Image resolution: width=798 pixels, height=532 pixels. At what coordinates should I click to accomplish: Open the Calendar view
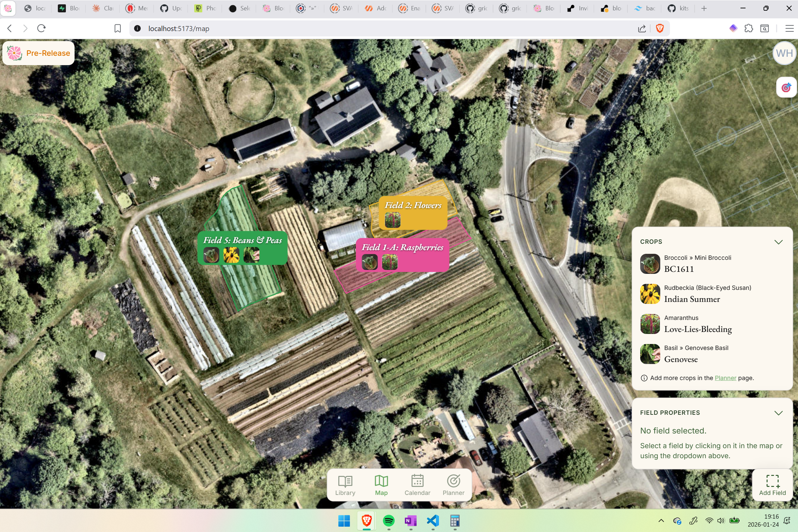tap(417, 485)
